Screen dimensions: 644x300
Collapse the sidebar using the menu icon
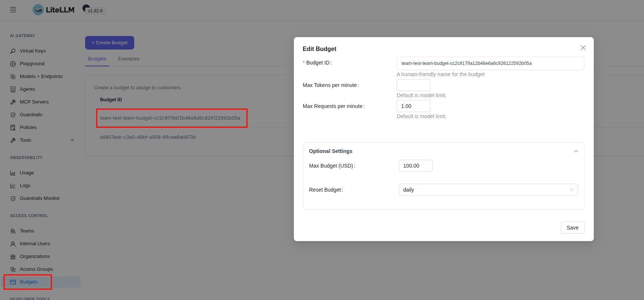13,10
